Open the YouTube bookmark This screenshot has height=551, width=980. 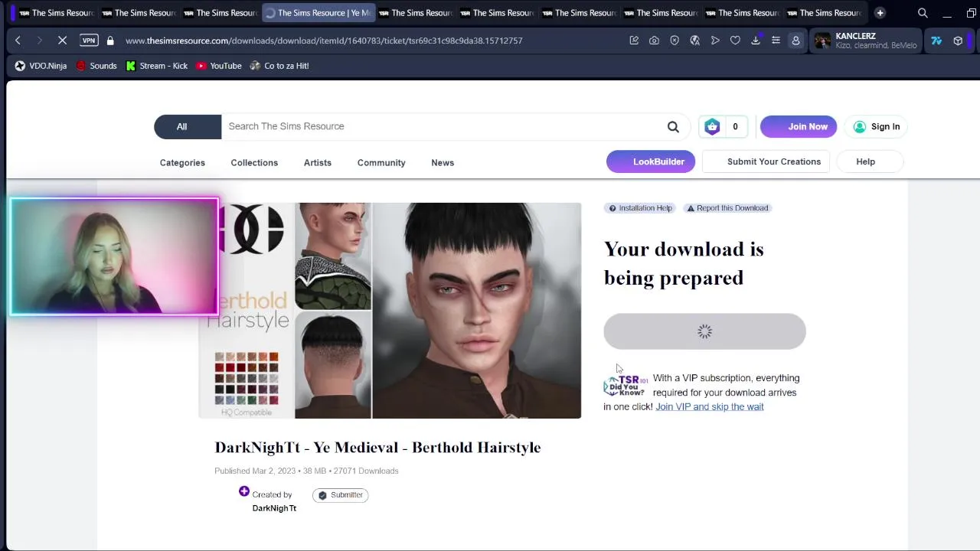tap(219, 66)
